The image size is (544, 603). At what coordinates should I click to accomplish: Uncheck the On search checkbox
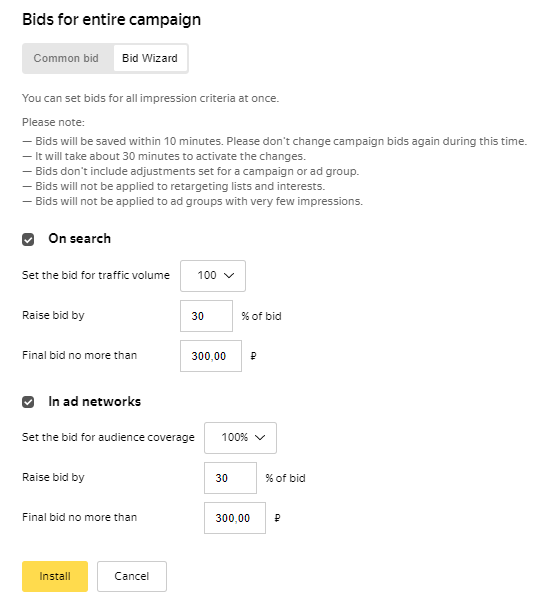point(28,239)
